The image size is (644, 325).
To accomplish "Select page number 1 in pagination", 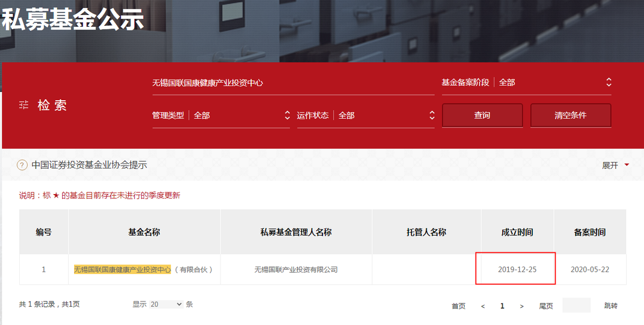I will coord(502,306).
